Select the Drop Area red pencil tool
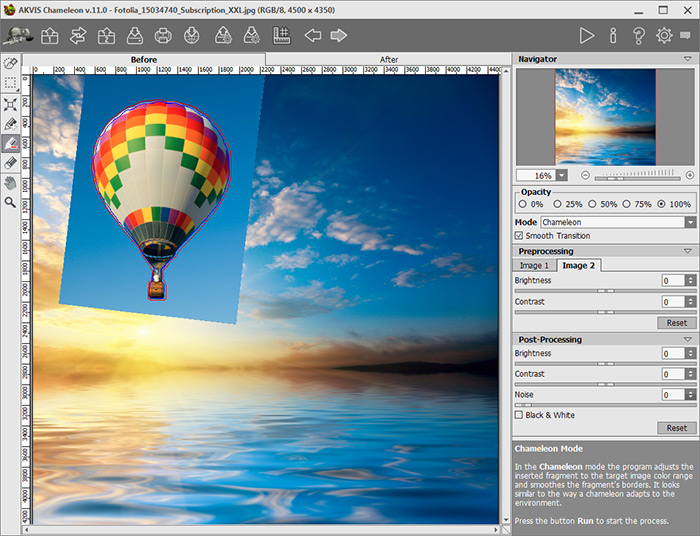Image resolution: width=700 pixels, height=536 pixels. point(10,144)
